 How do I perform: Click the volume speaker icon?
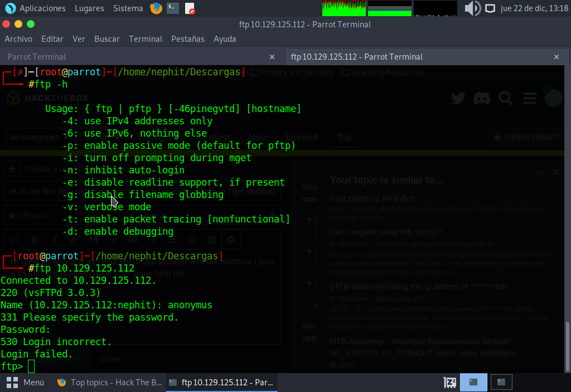coord(472,8)
